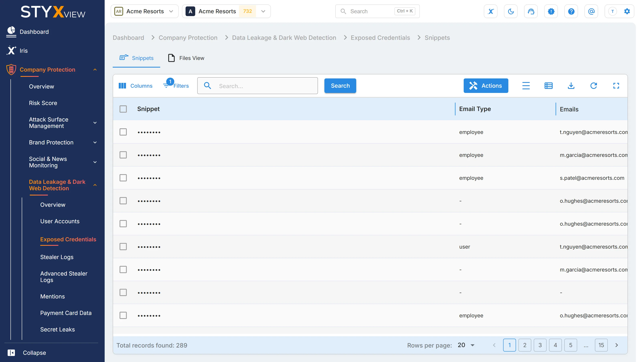Screen dimensions: 644x362
Task: Switch to compact row density icon
Action: pos(526,86)
